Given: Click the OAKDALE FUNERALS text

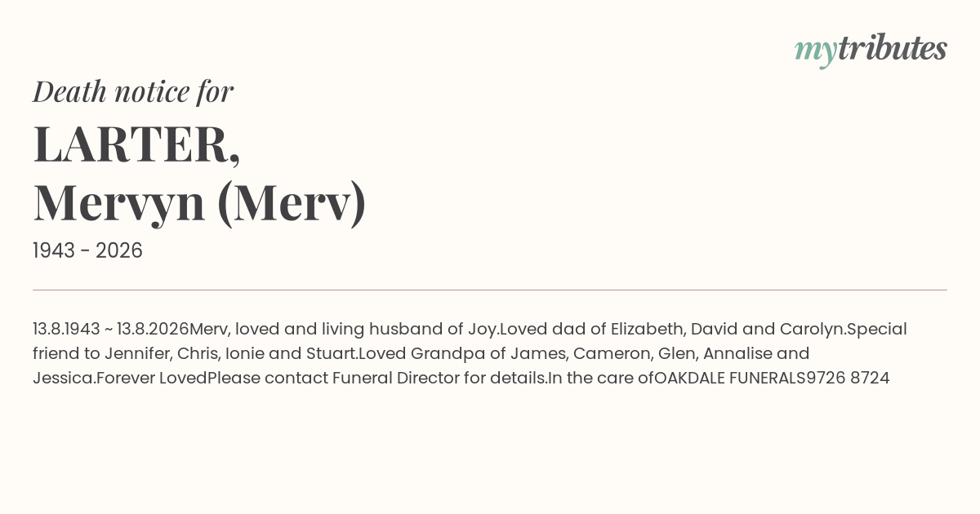Looking at the screenshot, I should pos(730,378).
